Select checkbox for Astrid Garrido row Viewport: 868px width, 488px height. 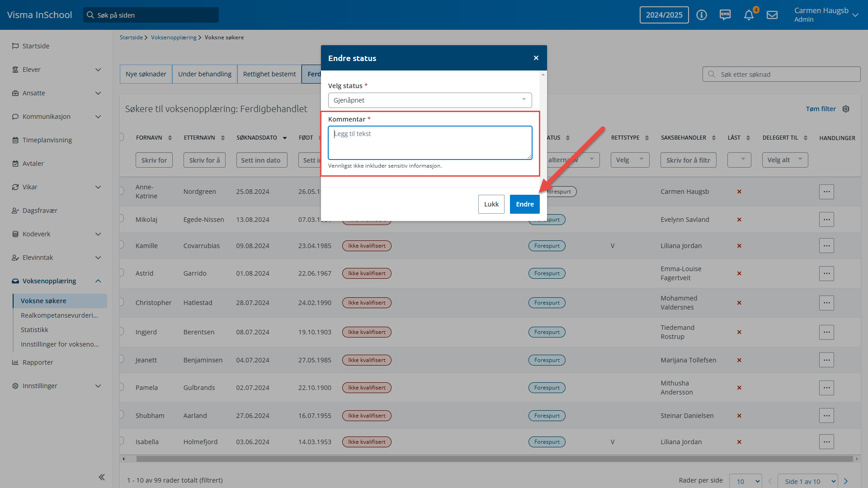pos(121,272)
